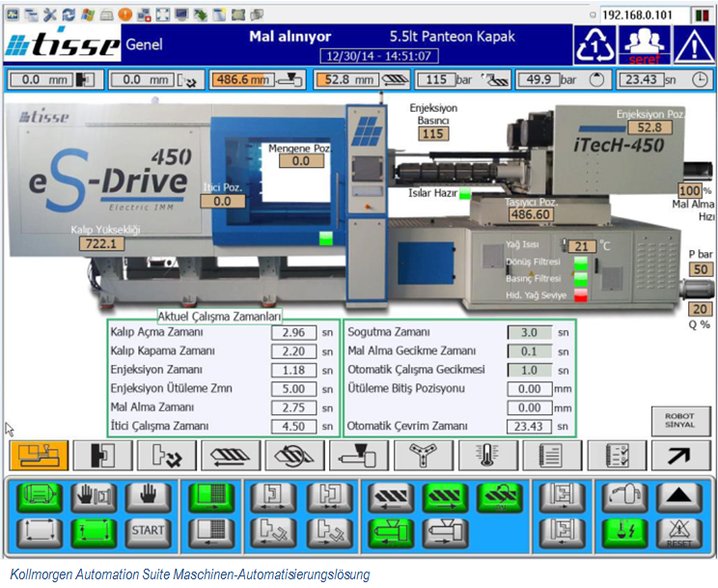Click the gray screw left-arrow button
Image resolution: width=718 pixels, height=588 pixels.
[x=391, y=497]
